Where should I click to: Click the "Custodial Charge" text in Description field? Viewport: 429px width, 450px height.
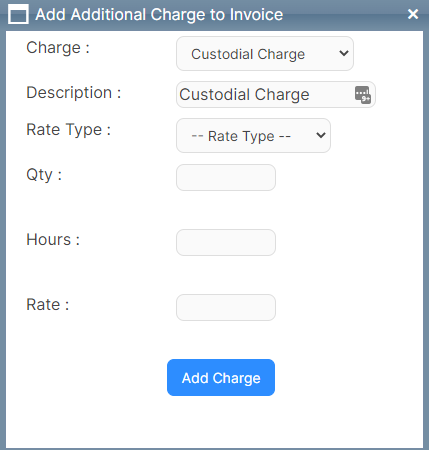point(244,95)
